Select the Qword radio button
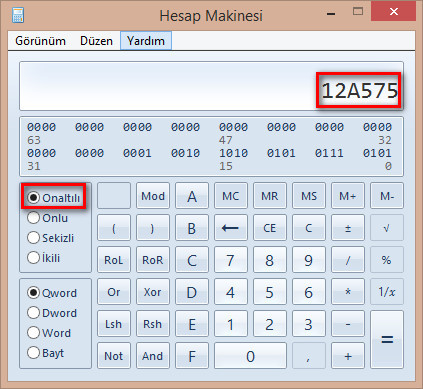The image size is (423, 389). [52, 293]
